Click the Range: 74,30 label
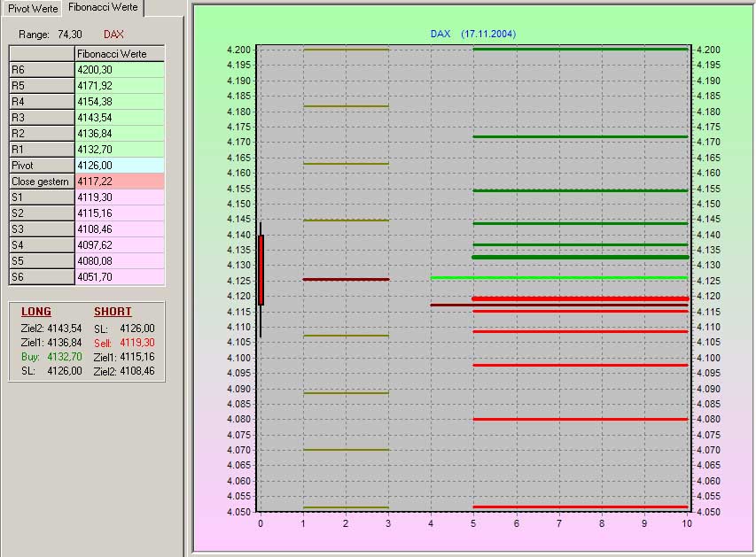This screenshot has height=557, width=756. (51, 35)
